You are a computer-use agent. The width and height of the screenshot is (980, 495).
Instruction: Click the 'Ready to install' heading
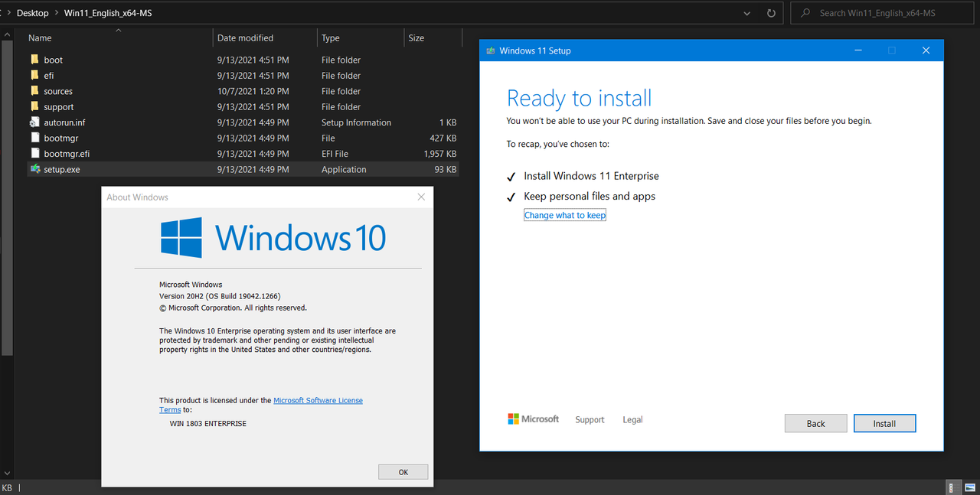tap(580, 99)
